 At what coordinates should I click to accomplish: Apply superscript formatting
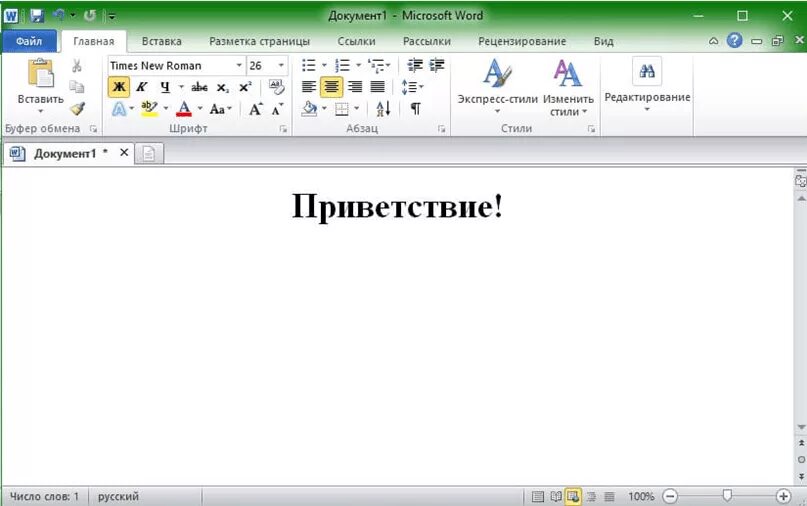point(245,87)
